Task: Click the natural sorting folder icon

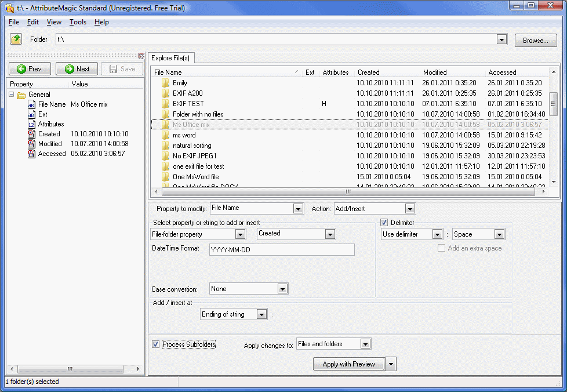Action: pyautogui.click(x=166, y=146)
